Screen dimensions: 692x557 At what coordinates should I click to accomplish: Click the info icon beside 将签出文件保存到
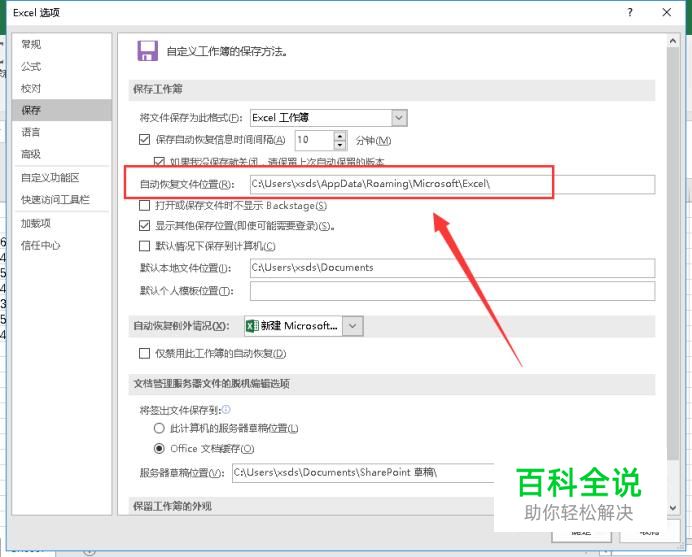point(226,410)
